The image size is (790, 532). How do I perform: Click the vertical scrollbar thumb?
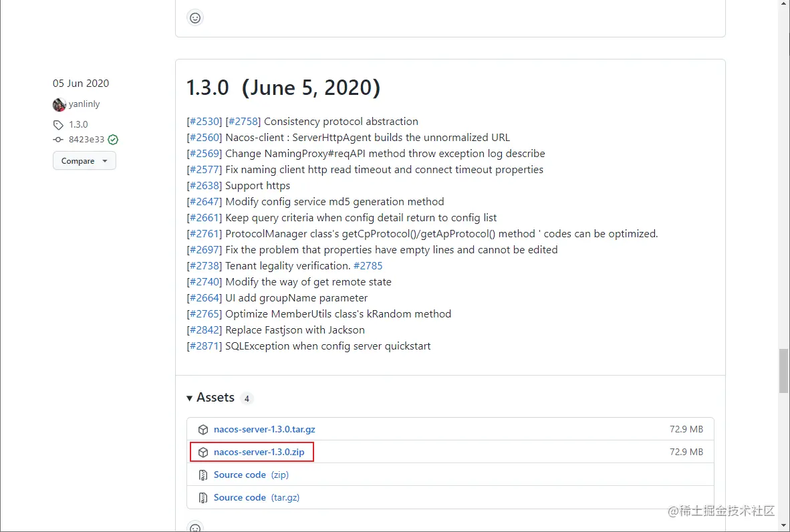coord(783,371)
